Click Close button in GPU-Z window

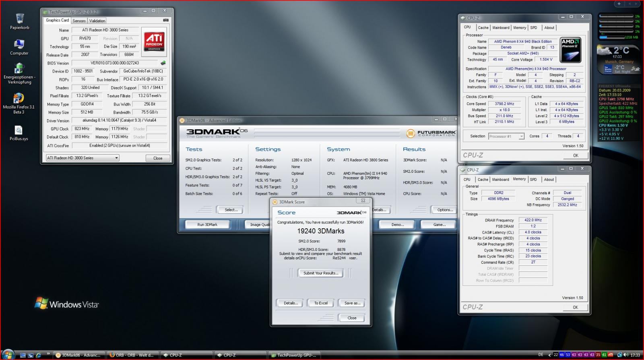(x=158, y=158)
